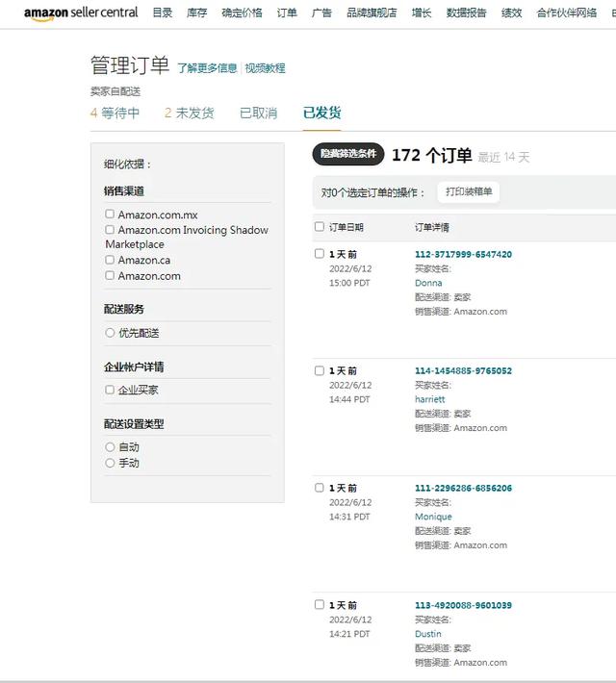Open the 增长 menu
Image resolution: width=616 pixels, height=683 pixels.
pos(422,13)
